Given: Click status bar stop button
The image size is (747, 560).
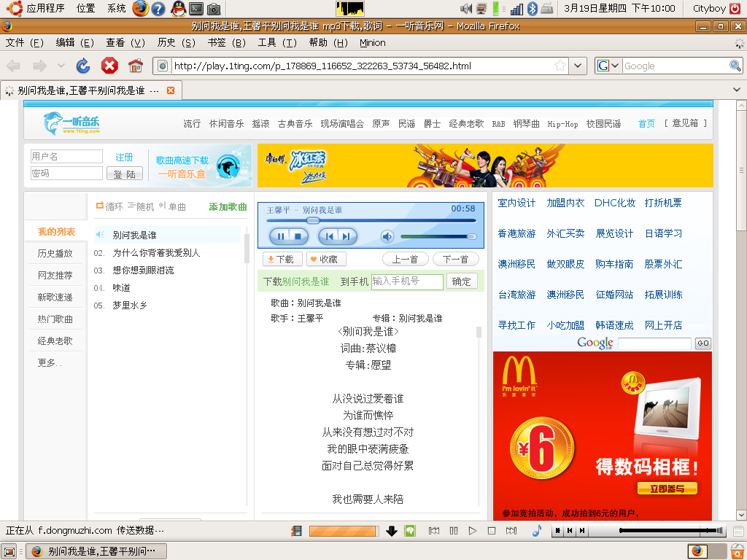Looking at the screenshot, I should 492,531.
